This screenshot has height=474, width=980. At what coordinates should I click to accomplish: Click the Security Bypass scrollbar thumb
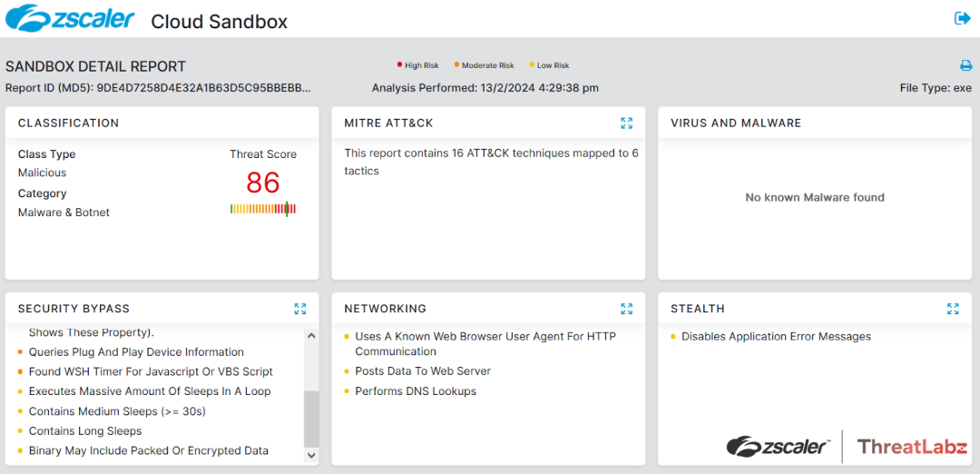[x=310, y=418]
